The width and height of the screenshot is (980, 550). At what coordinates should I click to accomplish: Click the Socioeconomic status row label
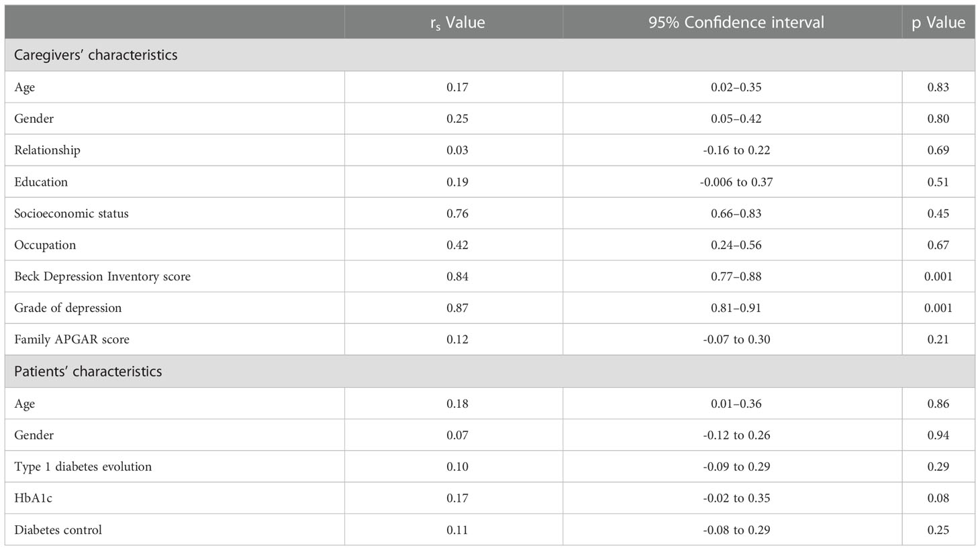71,213
